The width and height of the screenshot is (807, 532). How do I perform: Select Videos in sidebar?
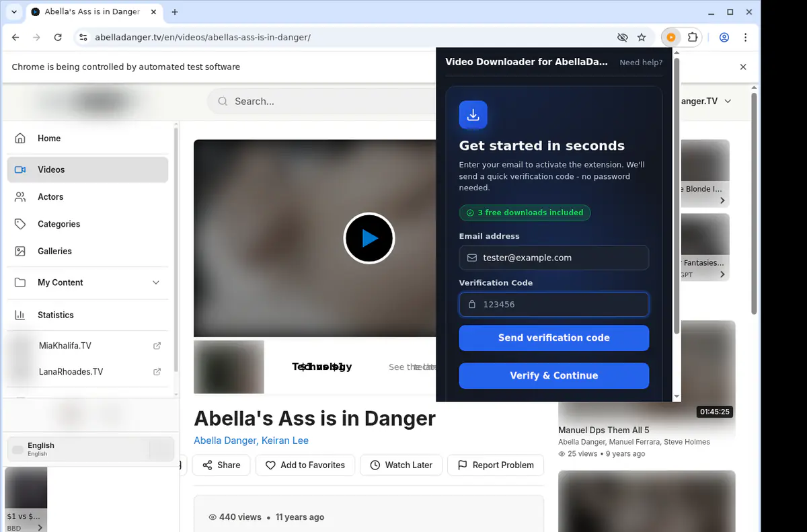pyautogui.click(x=88, y=169)
